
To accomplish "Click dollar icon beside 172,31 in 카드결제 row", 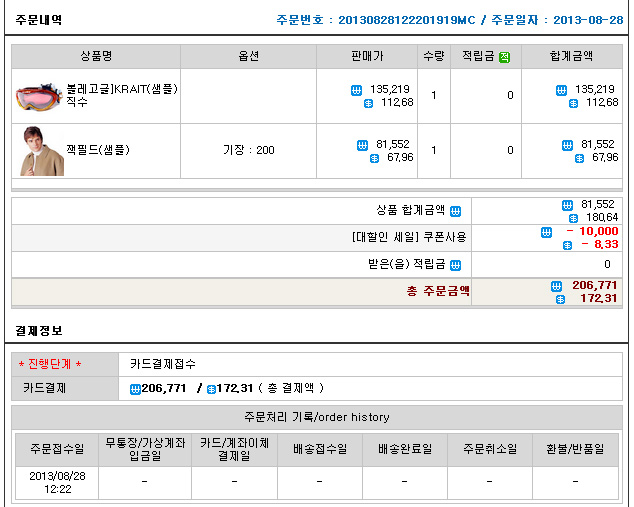I will (211, 389).
